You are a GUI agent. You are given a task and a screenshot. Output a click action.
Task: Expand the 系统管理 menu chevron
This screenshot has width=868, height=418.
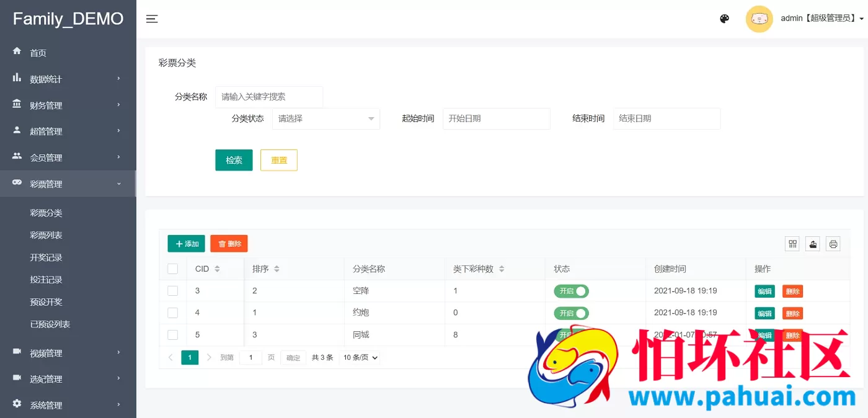[x=118, y=404]
